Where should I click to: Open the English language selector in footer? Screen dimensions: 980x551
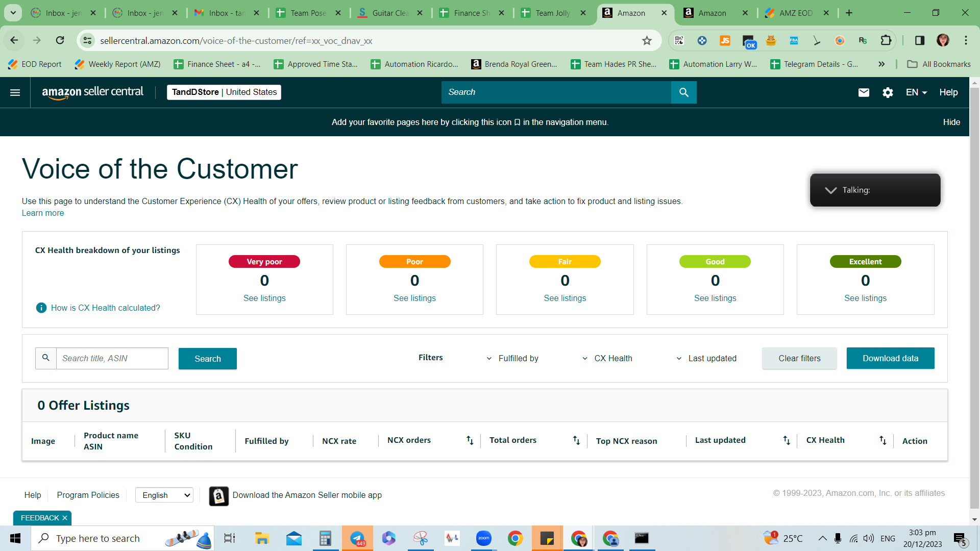click(x=164, y=495)
